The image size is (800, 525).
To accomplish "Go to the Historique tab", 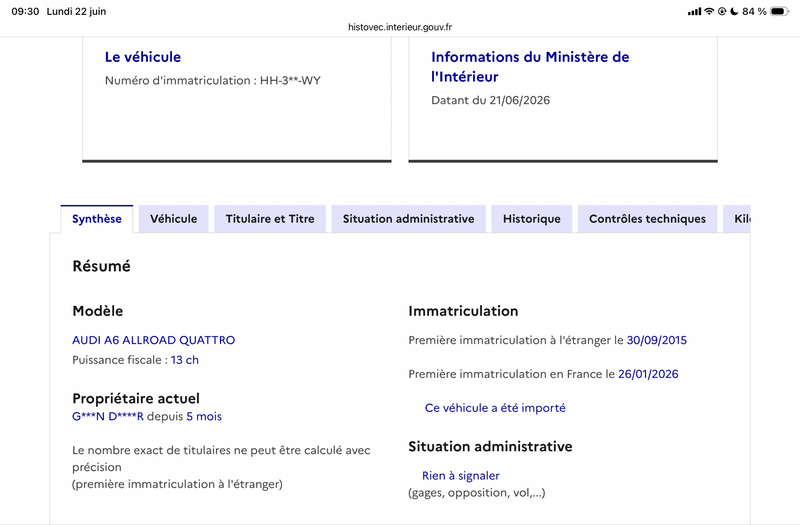I will (x=532, y=219).
